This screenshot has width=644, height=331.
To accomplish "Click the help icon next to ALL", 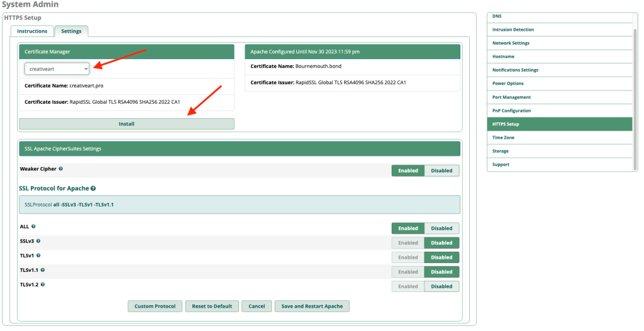I will click(33, 226).
